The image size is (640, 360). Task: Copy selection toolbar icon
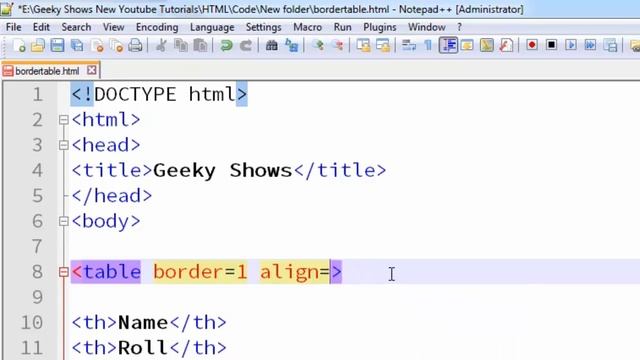pyautogui.click(x=181, y=45)
